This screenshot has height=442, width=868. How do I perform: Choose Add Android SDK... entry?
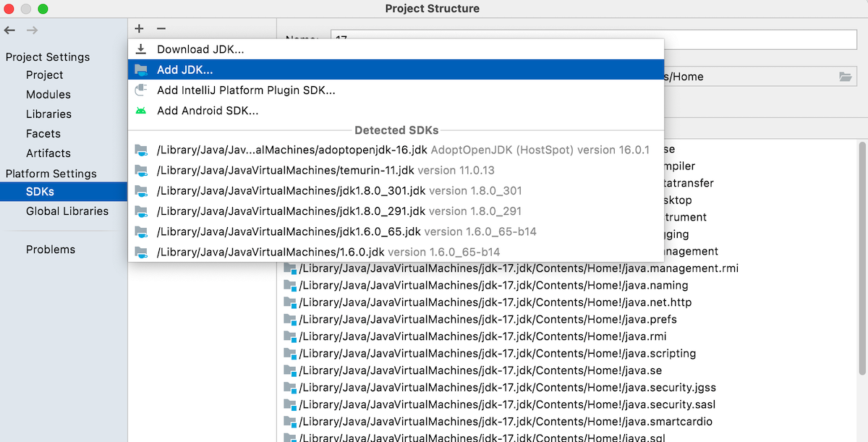tap(396, 111)
